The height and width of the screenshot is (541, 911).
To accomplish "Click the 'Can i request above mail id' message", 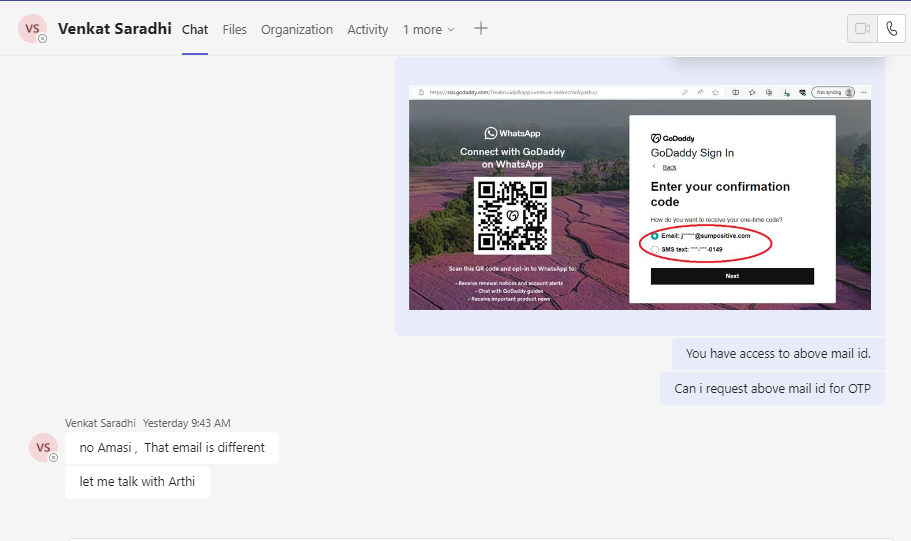I will click(x=772, y=389).
